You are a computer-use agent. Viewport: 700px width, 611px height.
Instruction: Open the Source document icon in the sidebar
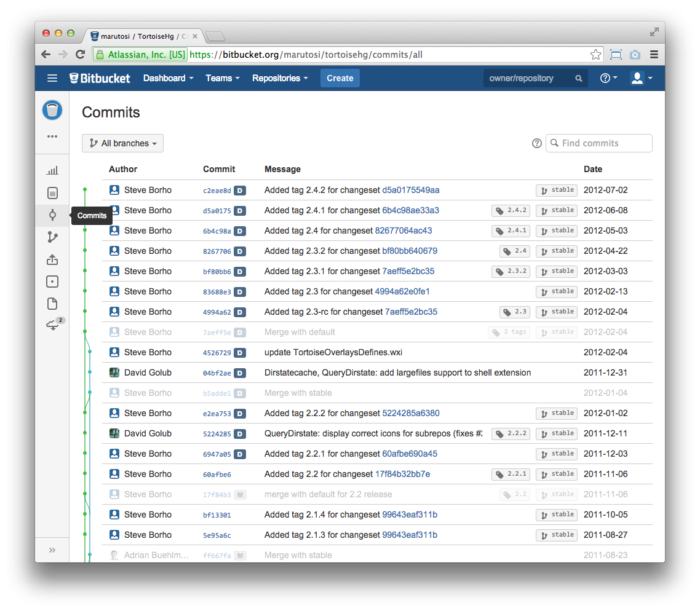pyautogui.click(x=52, y=193)
